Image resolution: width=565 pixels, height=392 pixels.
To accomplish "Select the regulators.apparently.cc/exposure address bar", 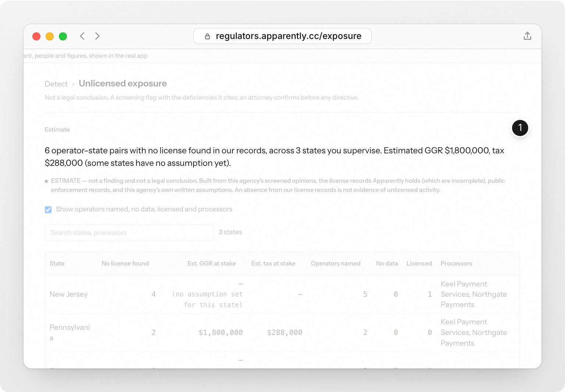I will (282, 36).
